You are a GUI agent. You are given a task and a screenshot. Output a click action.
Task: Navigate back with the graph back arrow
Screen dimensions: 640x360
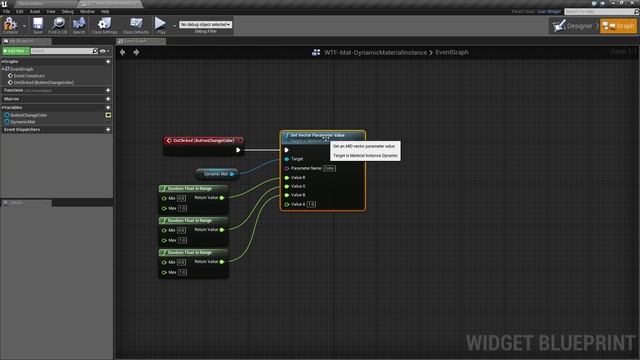(x=122, y=52)
